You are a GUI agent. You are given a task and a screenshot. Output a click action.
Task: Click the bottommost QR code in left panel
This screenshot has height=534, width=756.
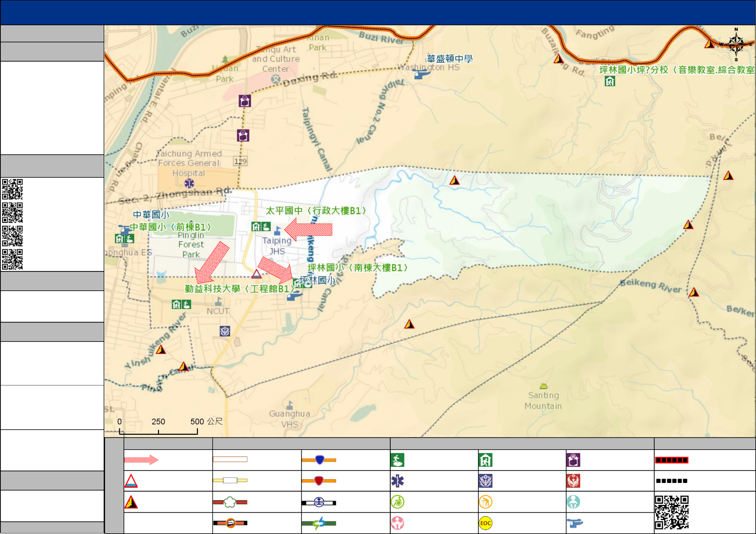coord(12,259)
